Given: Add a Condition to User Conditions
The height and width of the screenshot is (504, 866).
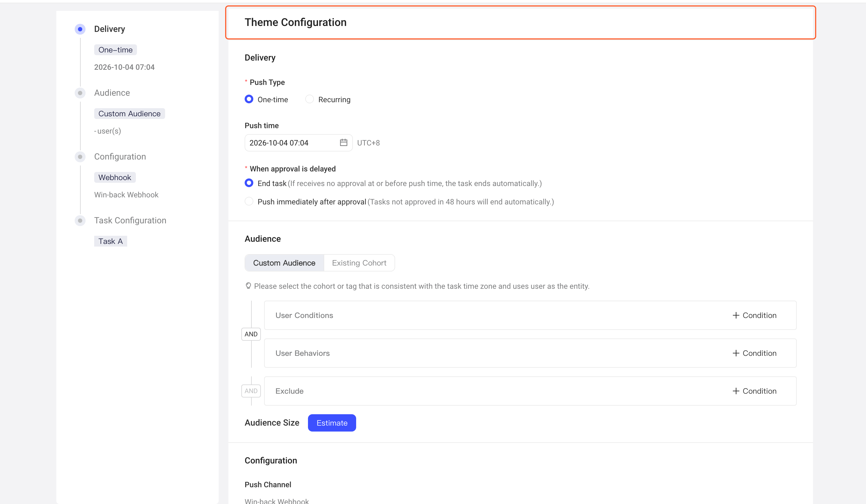Looking at the screenshot, I should [x=754, y=315].
